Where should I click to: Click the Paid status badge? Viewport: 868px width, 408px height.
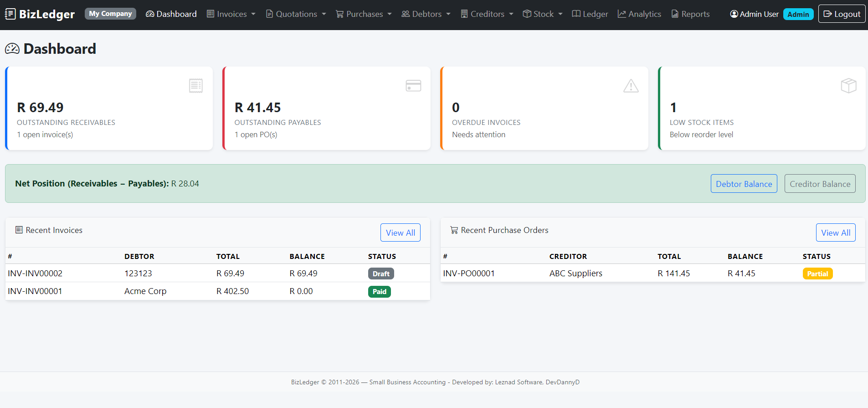coord(380,291)
